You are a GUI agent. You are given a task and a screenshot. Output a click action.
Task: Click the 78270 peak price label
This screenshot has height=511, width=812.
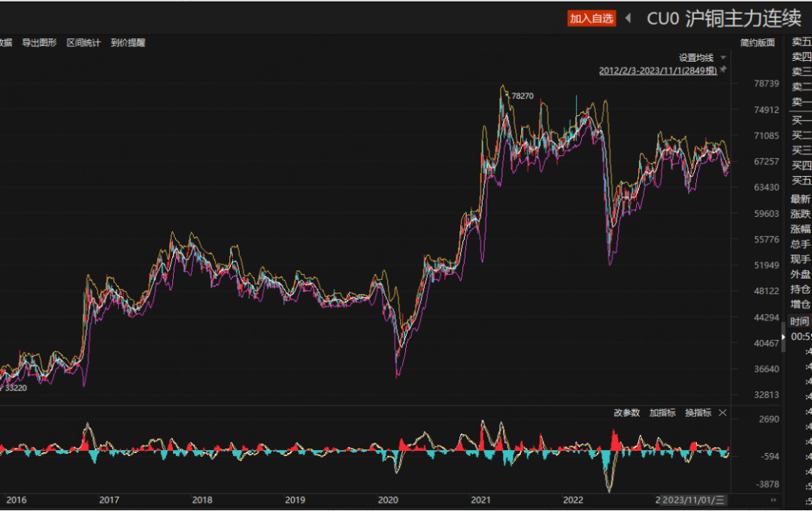522,96
